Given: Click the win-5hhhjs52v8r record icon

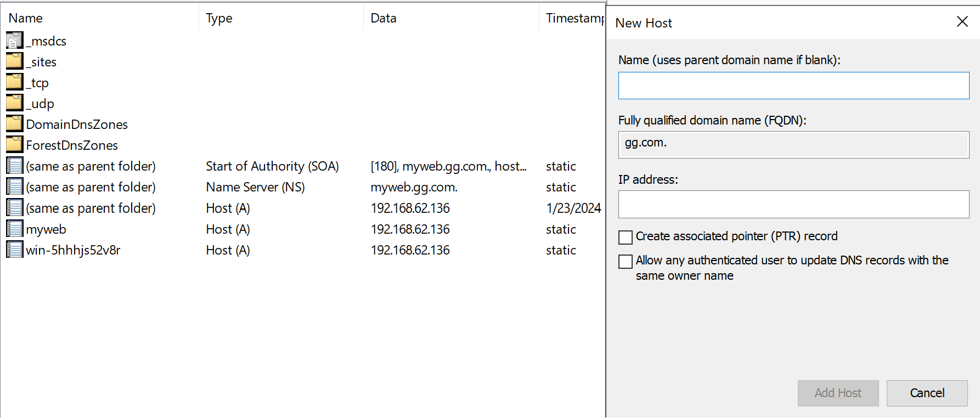Looking at the screenshot, I should tap(15, 250).
